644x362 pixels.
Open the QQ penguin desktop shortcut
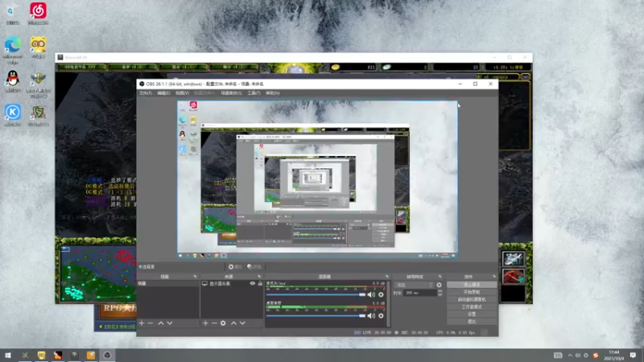[x=13, y=81]
